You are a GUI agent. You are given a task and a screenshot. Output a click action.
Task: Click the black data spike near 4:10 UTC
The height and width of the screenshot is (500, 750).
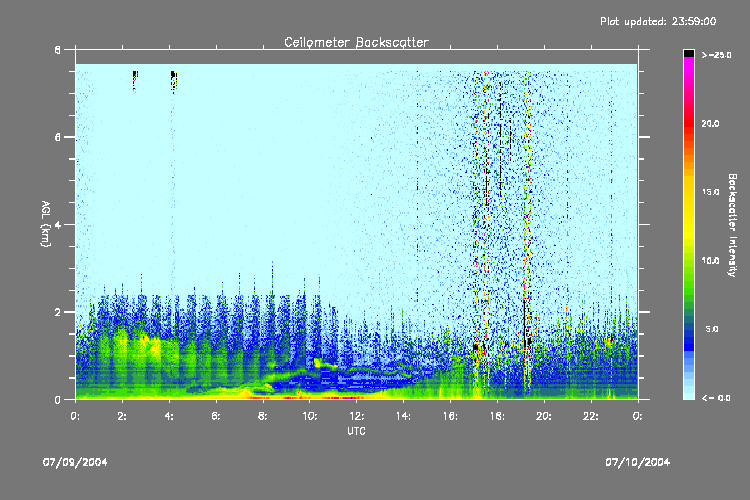click(x=174, y=81)
